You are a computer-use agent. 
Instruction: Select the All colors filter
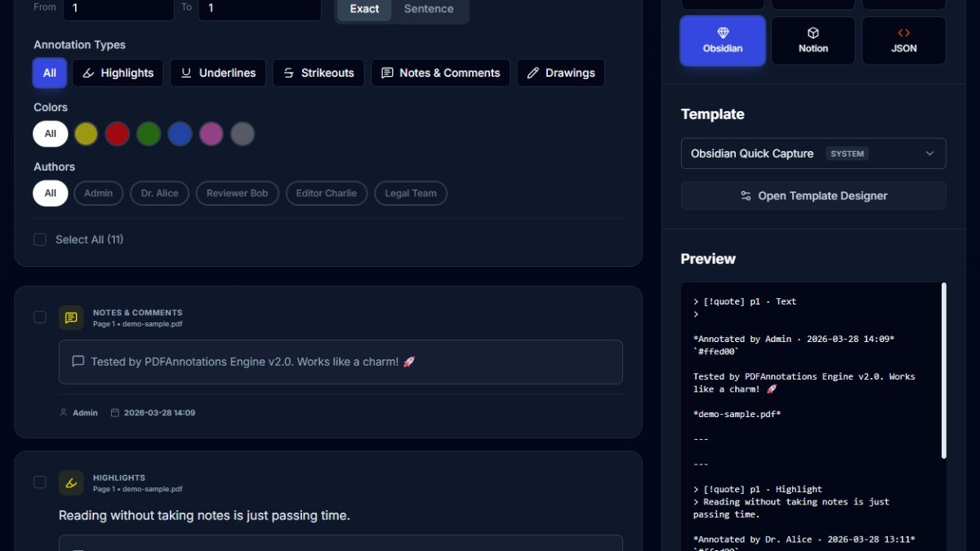(51, 134)
